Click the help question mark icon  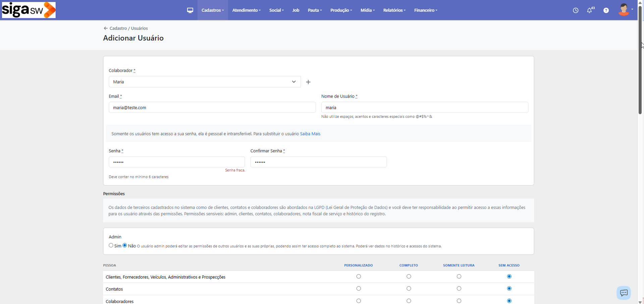(606, 10)
